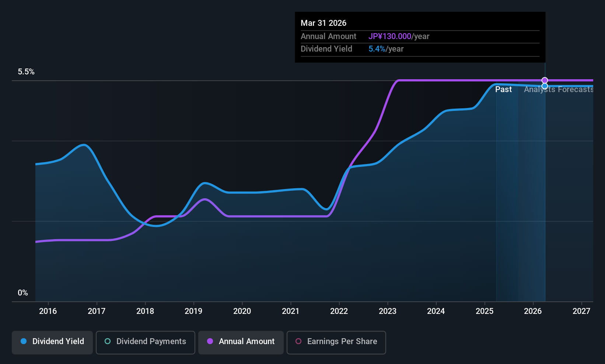This screenshot has width=605, height=364.
Task: Click the 2016 x-axis year label
Action: tap(48, 311)
